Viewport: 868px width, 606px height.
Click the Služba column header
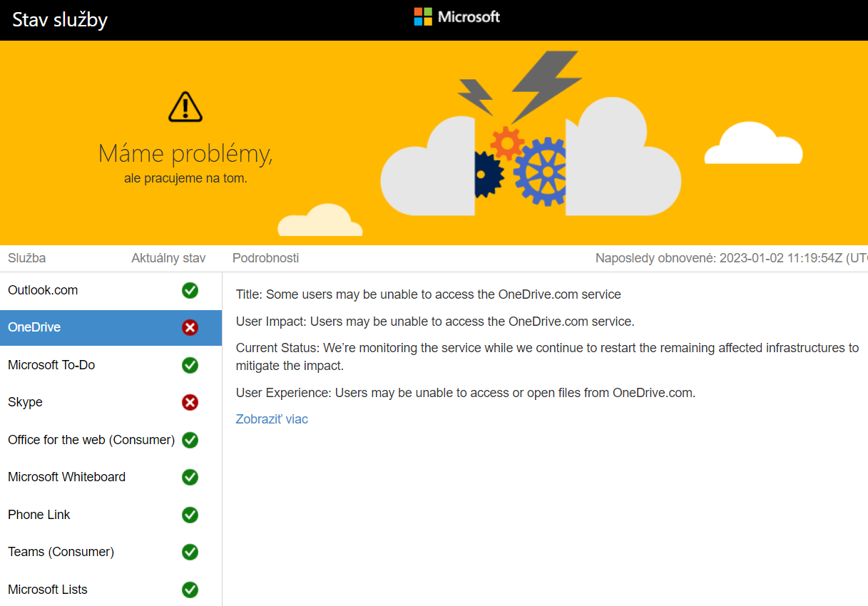click(26, 258)
